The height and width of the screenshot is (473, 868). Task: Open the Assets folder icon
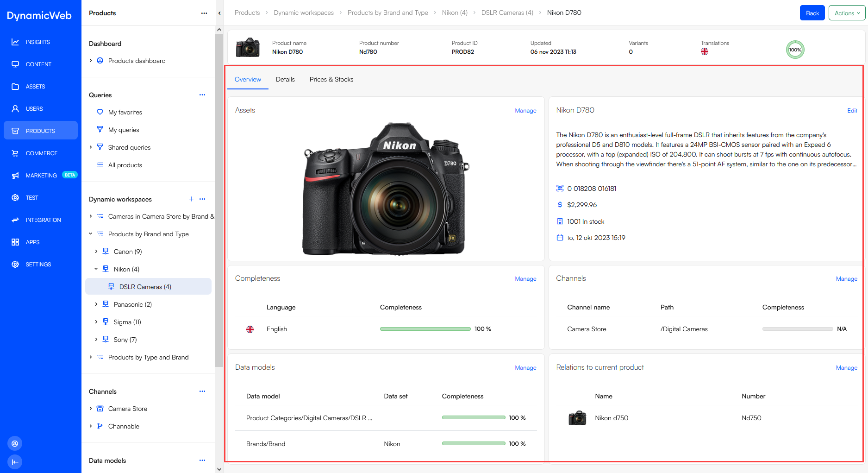click(15, 87)
